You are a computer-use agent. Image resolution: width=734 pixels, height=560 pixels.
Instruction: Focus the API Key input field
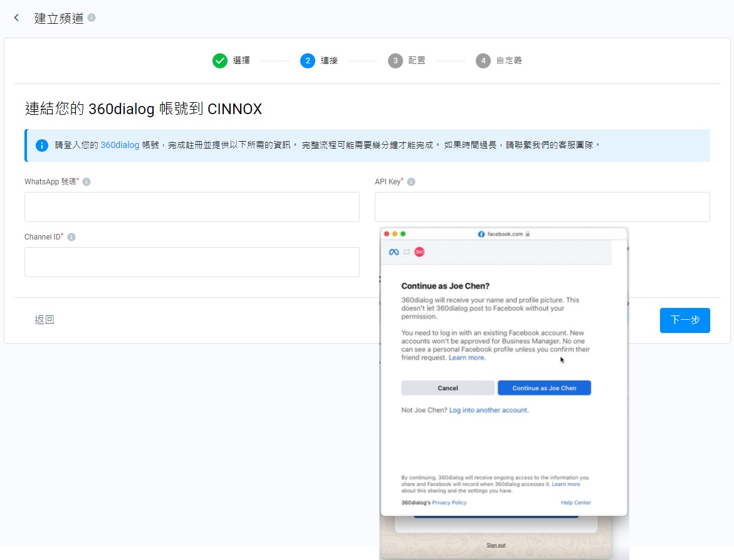[542, 207]
